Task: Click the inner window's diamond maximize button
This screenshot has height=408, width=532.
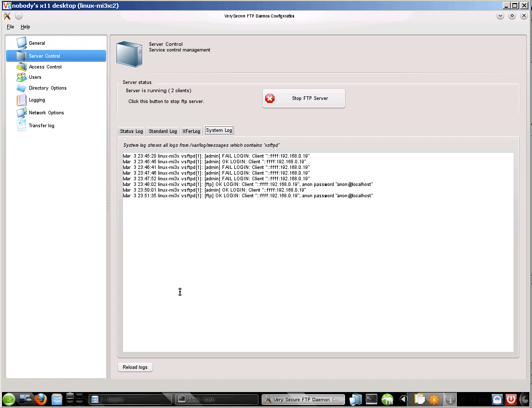Action: click(512, 16)
